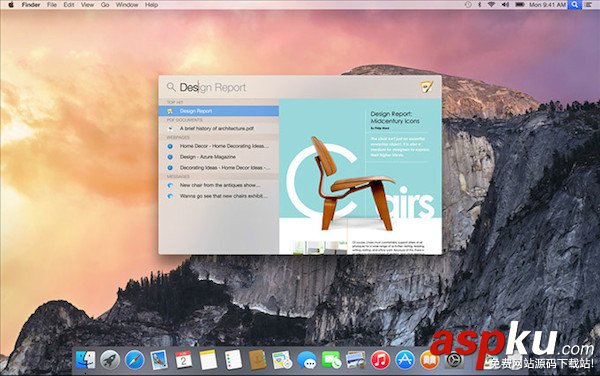Click the Pages app icon beside search field
Image resolution: width=600 pixels, height=376 pixels.
tap(427, 87)
